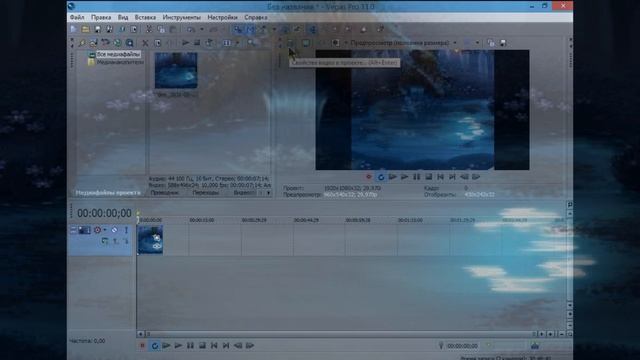Open the Вставка menu
640x360 pixels.
[145, 18]
